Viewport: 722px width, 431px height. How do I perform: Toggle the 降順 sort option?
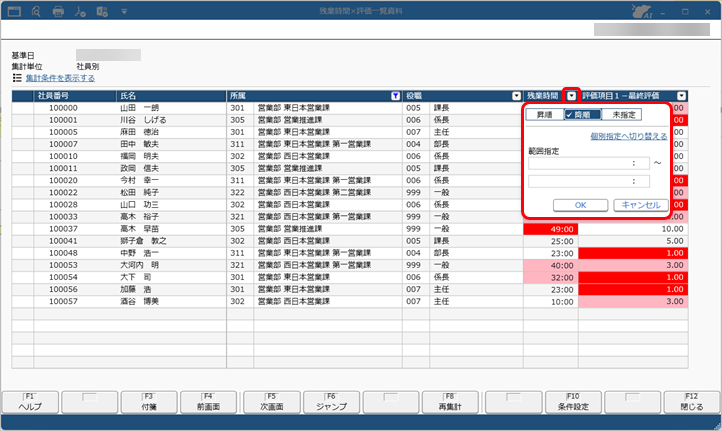pyautogui.click(x=582, y=115)
